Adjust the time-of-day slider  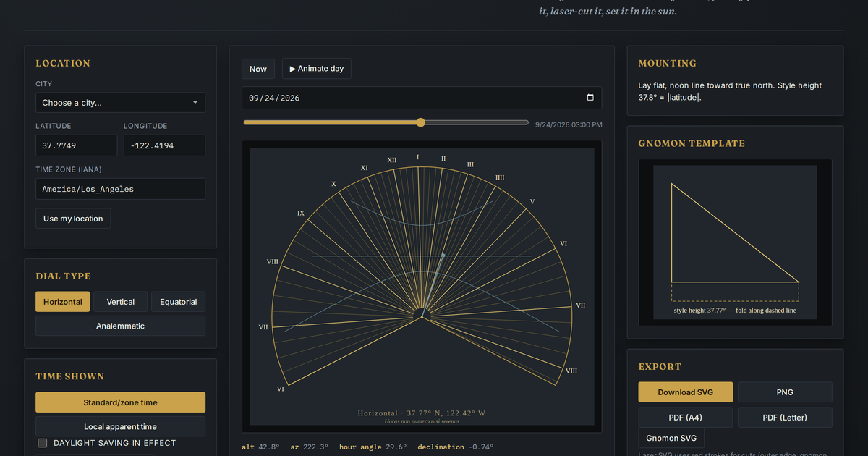click(x=386, y=123)
